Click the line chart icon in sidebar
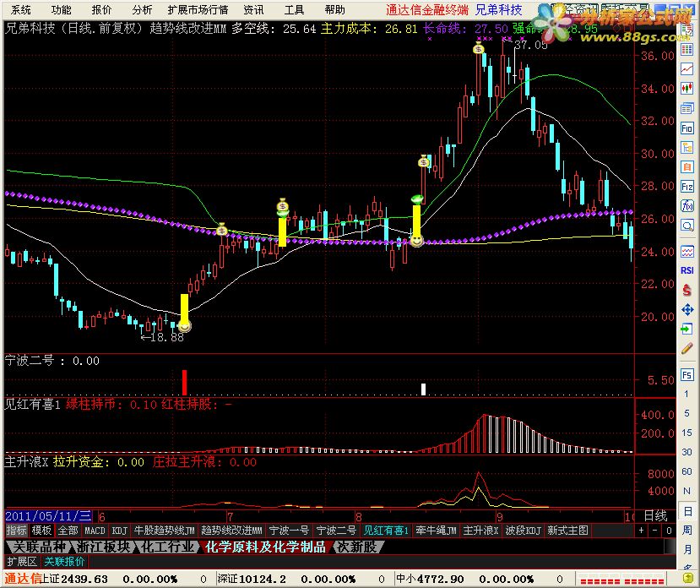The width and height of the screenshot is (700, 588). point(687,68)
